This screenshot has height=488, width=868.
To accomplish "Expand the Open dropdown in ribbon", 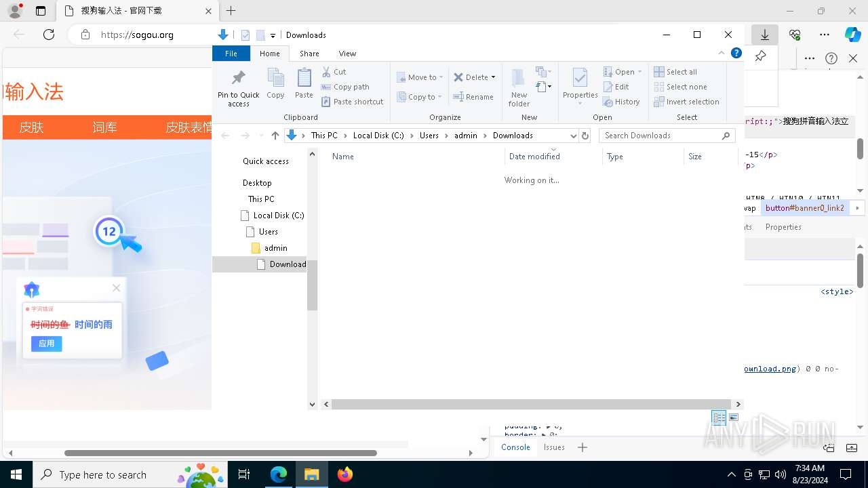I will (x=639, y=72).
